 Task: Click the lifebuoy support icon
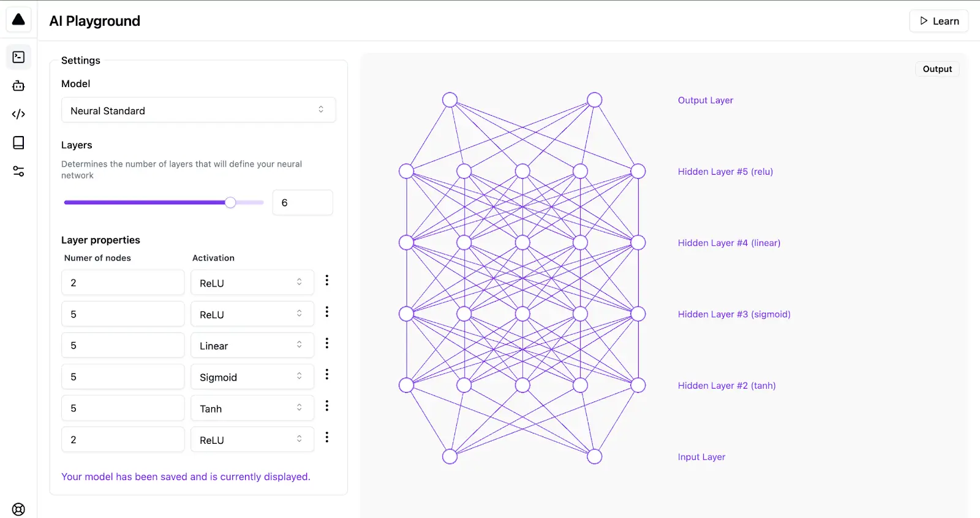pos(18,509)
